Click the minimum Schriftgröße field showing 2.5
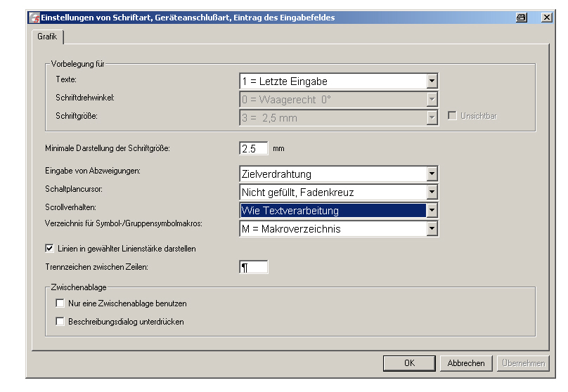Viewport: 568px width, 392px height. tap(254, 148)
